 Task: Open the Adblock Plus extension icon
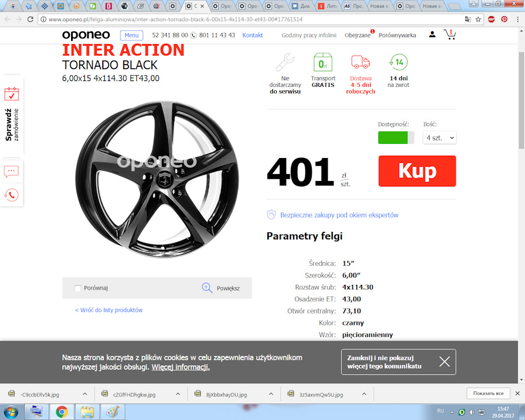491,20
